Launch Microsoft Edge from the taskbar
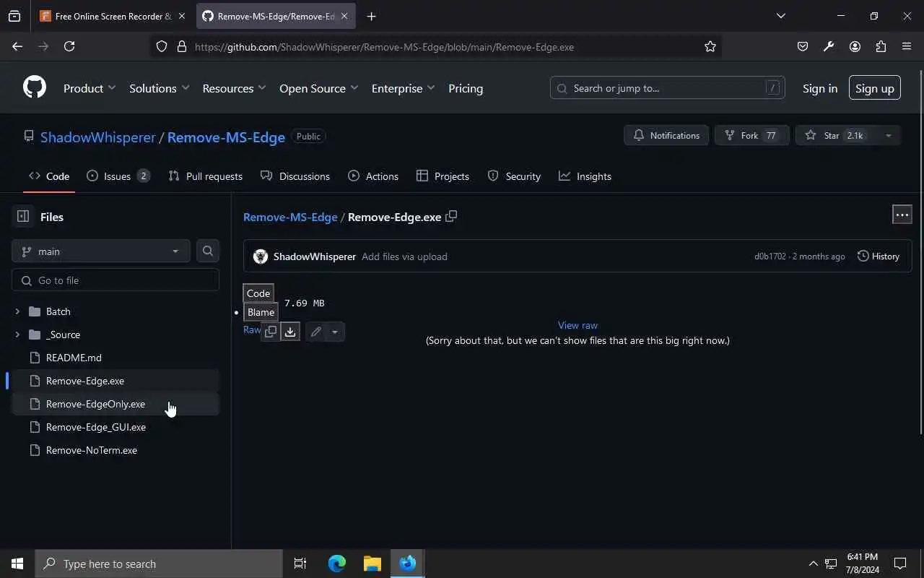Image resolution: width=924 pixels, height=578 pixels. click(337, 564)
